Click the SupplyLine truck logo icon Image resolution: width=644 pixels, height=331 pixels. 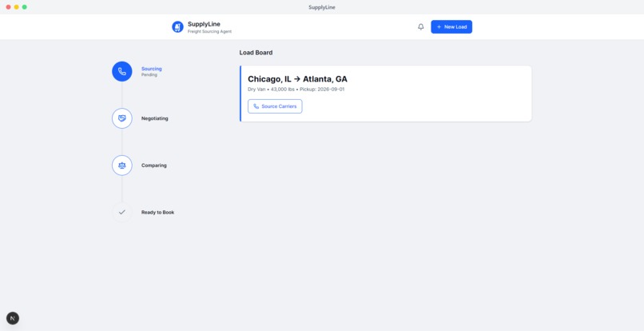point(177,26)
